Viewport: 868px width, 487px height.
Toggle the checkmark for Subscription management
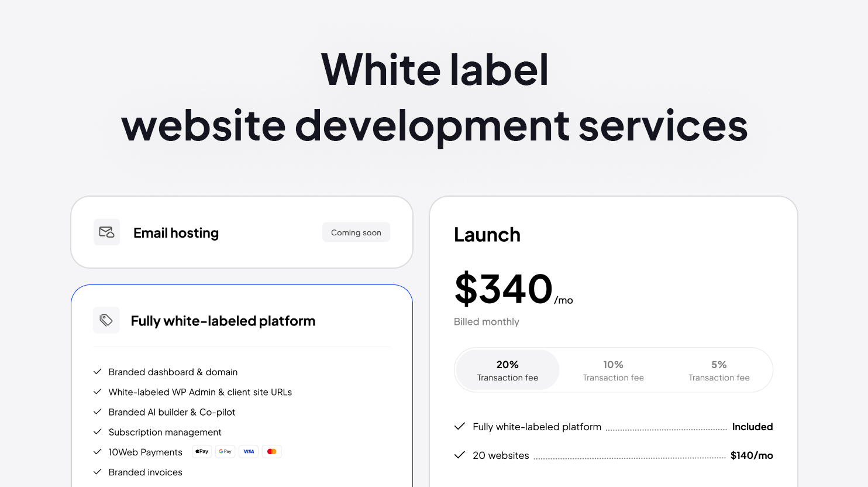97,432
